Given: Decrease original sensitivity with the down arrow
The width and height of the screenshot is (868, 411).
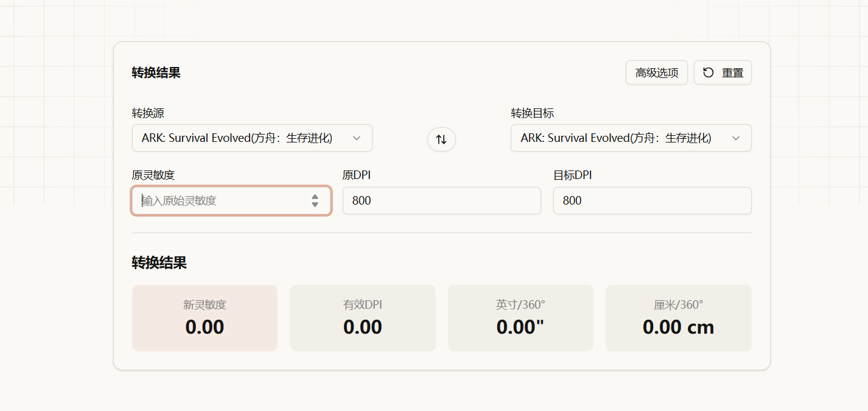Looking at the screenshot, I should (315, 205).
